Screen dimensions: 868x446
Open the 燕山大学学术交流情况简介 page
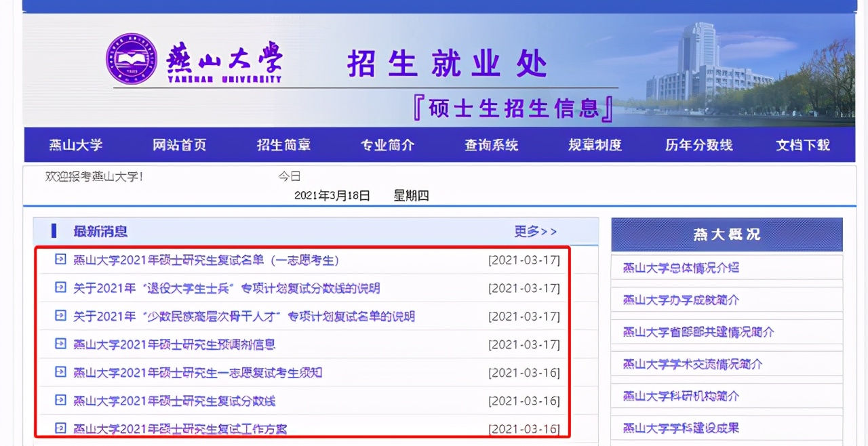coord(682,364)
